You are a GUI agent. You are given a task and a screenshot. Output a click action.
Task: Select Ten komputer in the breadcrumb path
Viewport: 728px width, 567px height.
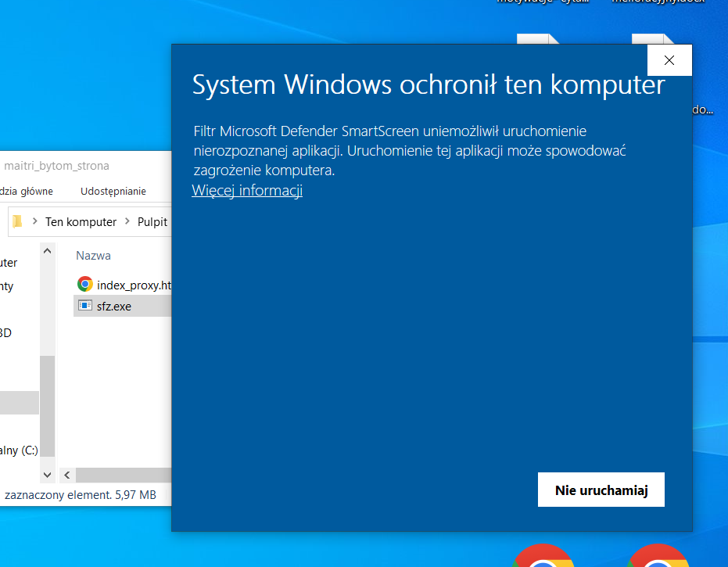tap(81, 222)
